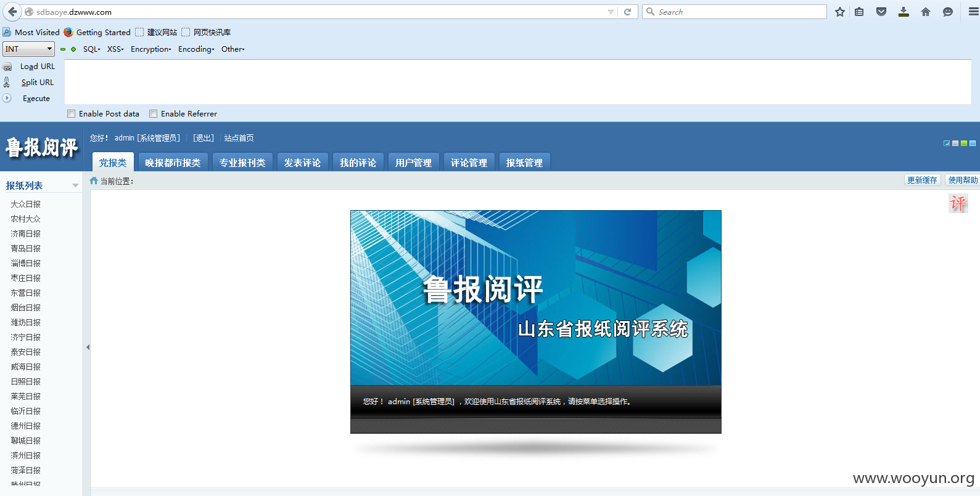980x496 pixels.
Task: Open the downloads arrow icon
Action: 904,12
